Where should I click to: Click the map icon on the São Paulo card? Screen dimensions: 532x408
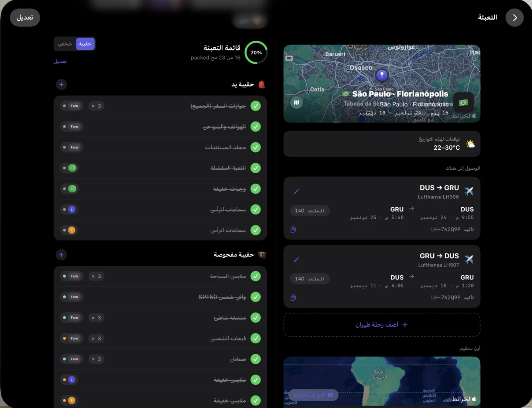point(297,102)
